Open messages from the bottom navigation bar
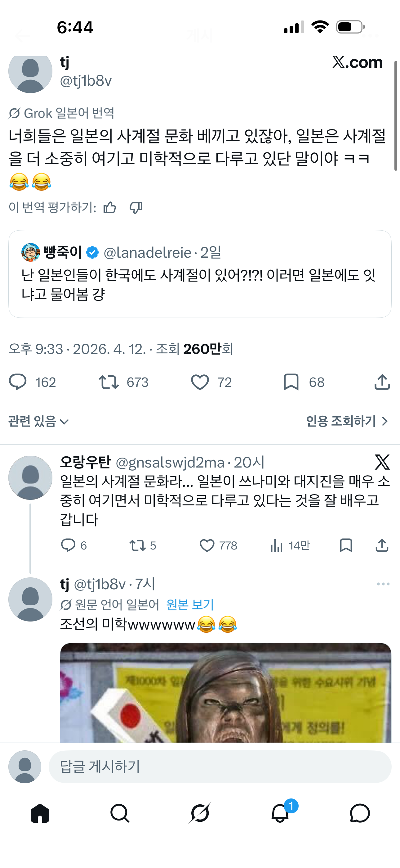The height and width of the screenshot is (868, 400). tap(360, 813)
